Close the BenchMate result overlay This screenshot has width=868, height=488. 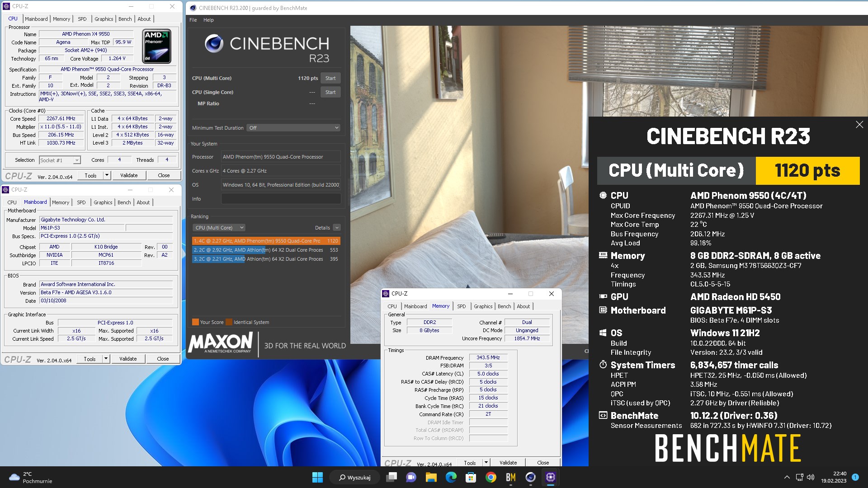(859, 124)
